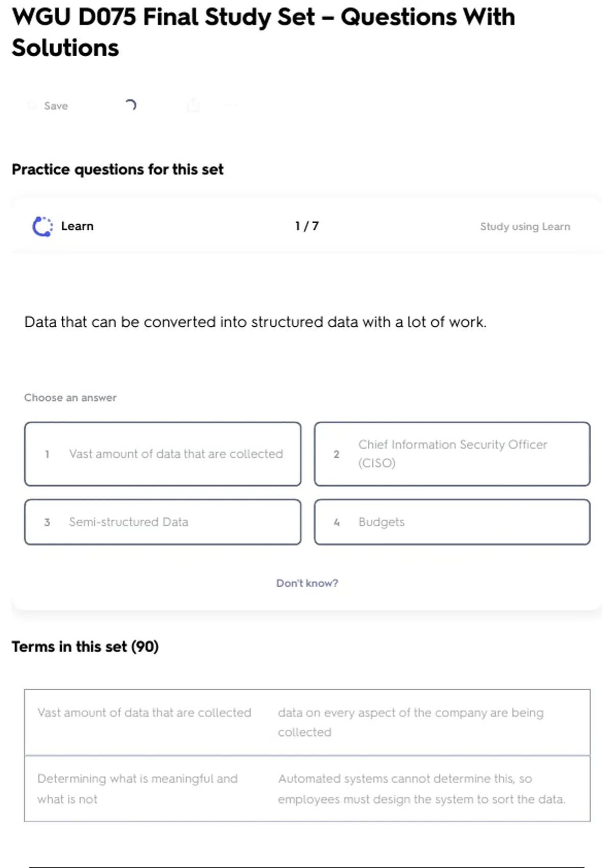
Task: Click the share icon
Action: [x=194, y=106]
